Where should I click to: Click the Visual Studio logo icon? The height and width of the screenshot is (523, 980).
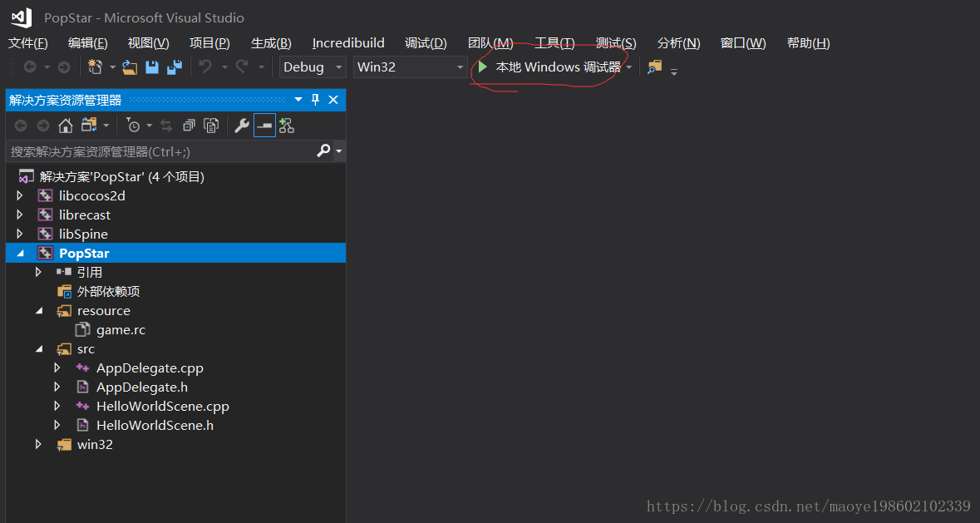(22, 17)
